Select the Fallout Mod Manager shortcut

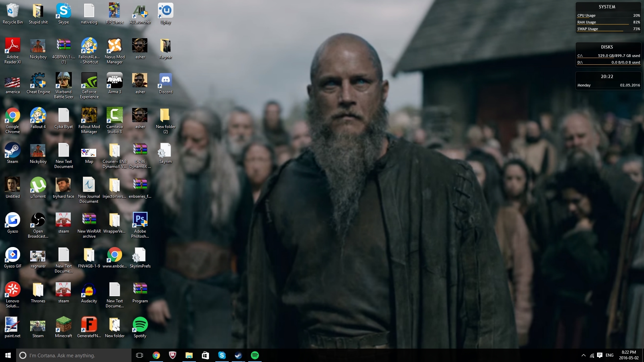tap(89, 121)
